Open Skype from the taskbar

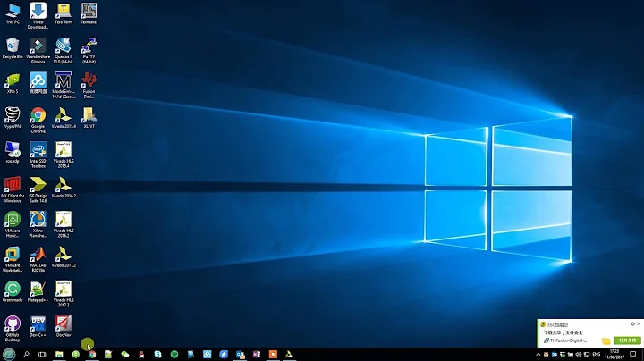click(x=157, y=355)
